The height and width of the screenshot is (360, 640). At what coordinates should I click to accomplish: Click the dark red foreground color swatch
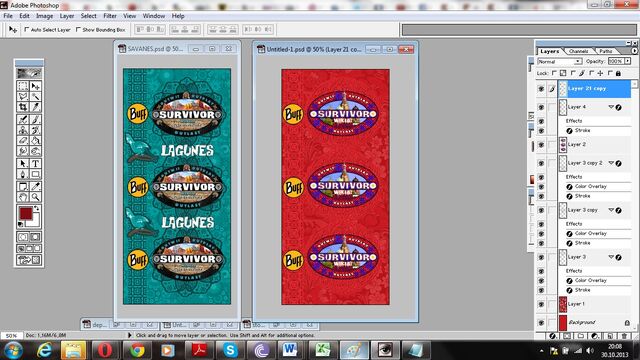[x=26, y=213]
